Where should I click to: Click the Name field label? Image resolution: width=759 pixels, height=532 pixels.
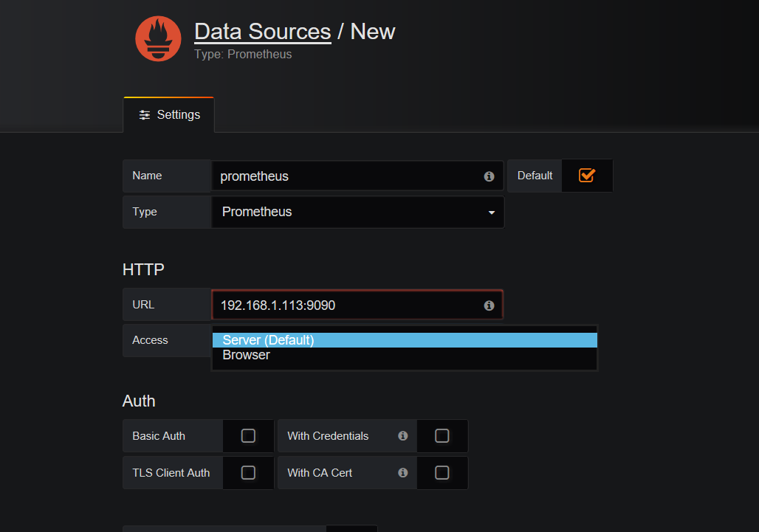[147, 176]
